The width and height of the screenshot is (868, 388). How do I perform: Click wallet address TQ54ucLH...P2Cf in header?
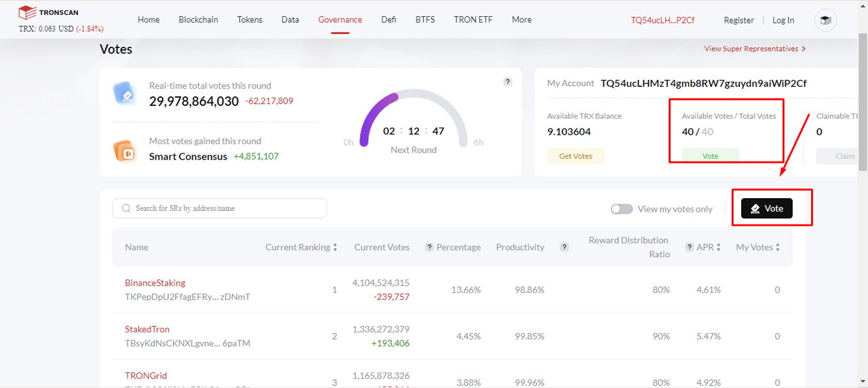pos(663,20)
